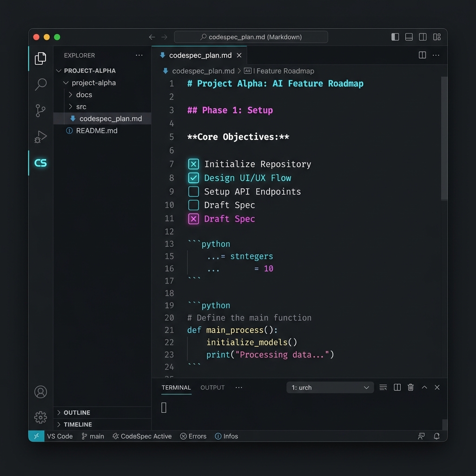Toggle the pink Draft Spec checkbox on line 11
Image resolution: width=476 pixels, height=476 pixels.
click(x=193, y=219)
